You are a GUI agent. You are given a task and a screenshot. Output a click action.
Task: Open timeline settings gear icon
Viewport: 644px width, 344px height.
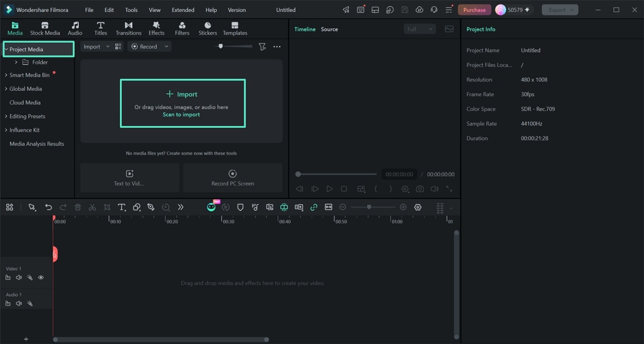pyautogui.click(x=418, y=207)
